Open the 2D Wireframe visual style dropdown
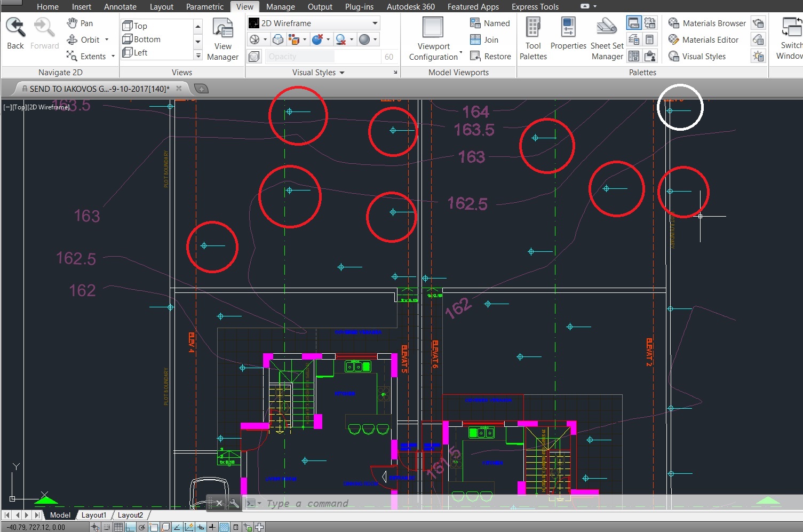 [375, 23]
